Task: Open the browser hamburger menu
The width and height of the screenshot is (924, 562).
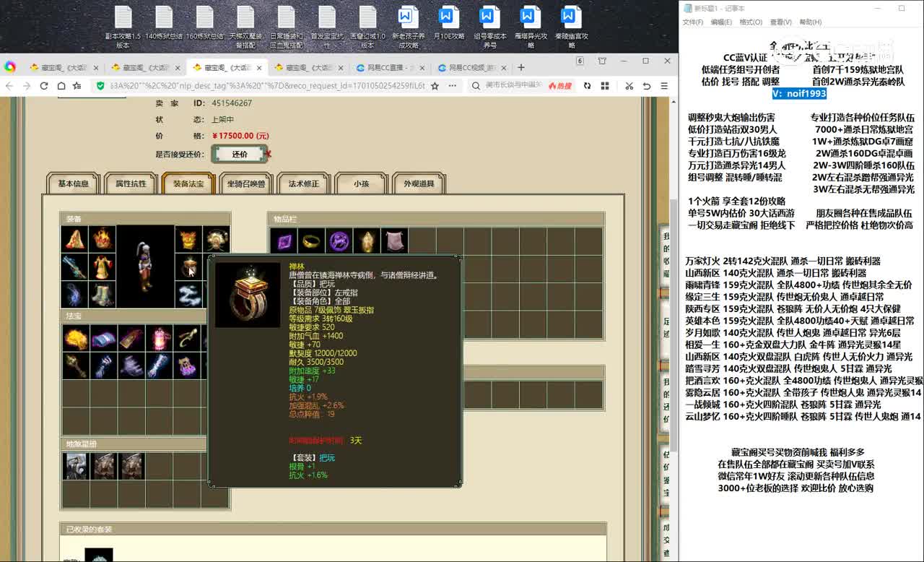Action: click(x=663, y=86)
